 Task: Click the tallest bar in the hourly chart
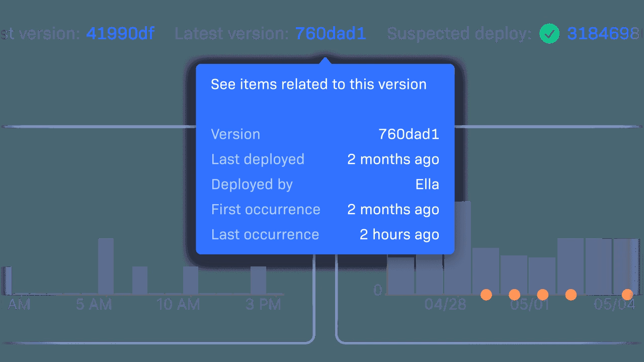[106, 266]
